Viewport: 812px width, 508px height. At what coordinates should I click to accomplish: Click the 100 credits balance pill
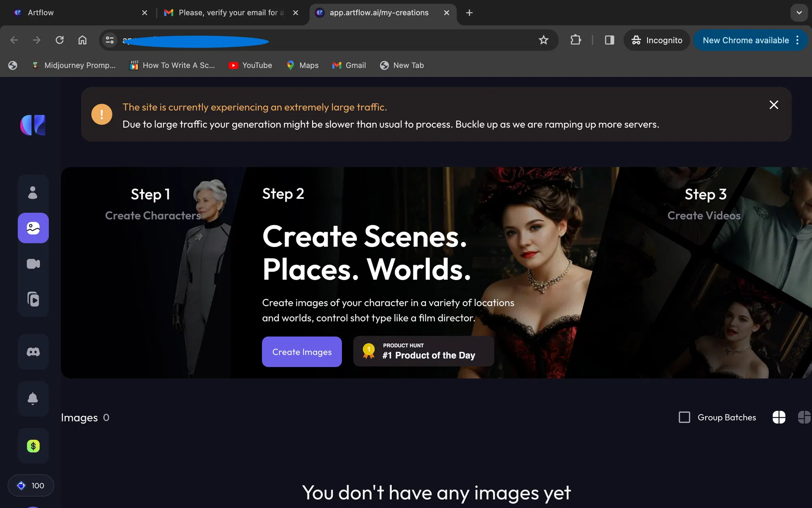[31, 486]
